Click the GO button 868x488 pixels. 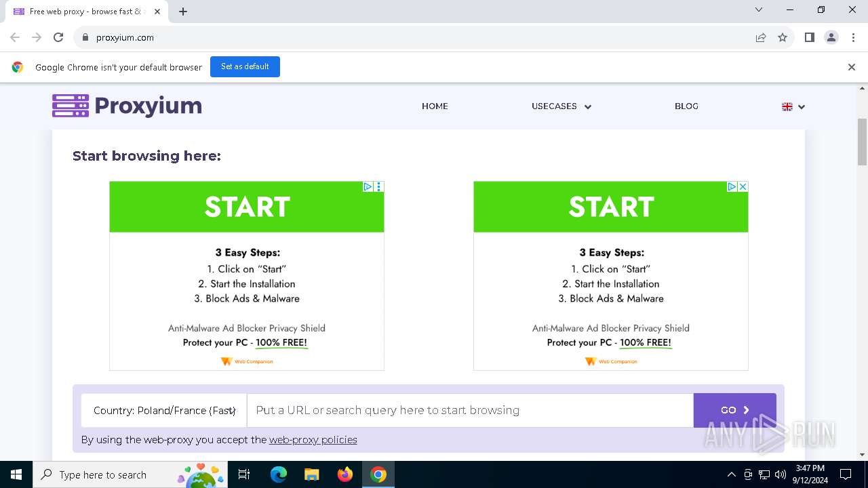click(x=735, y=410)
